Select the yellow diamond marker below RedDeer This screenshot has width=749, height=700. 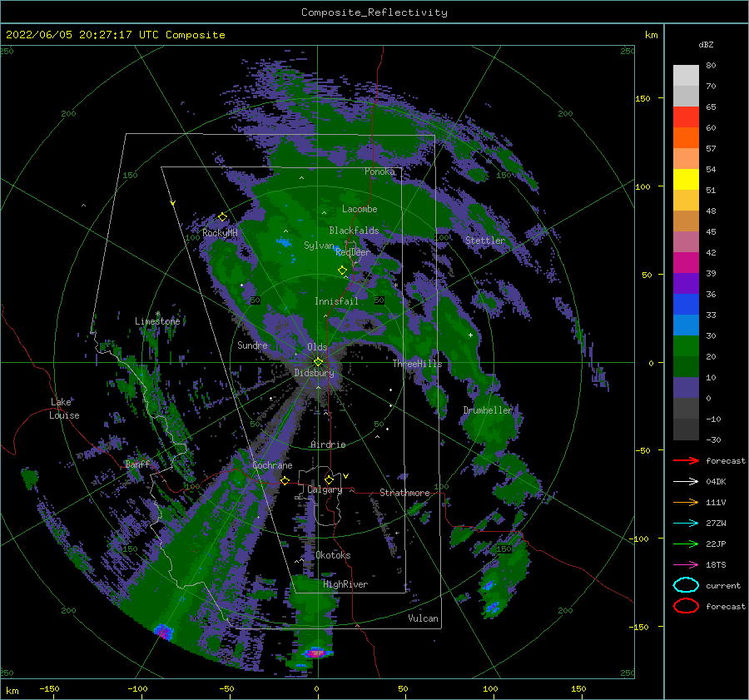coord(342,271)
